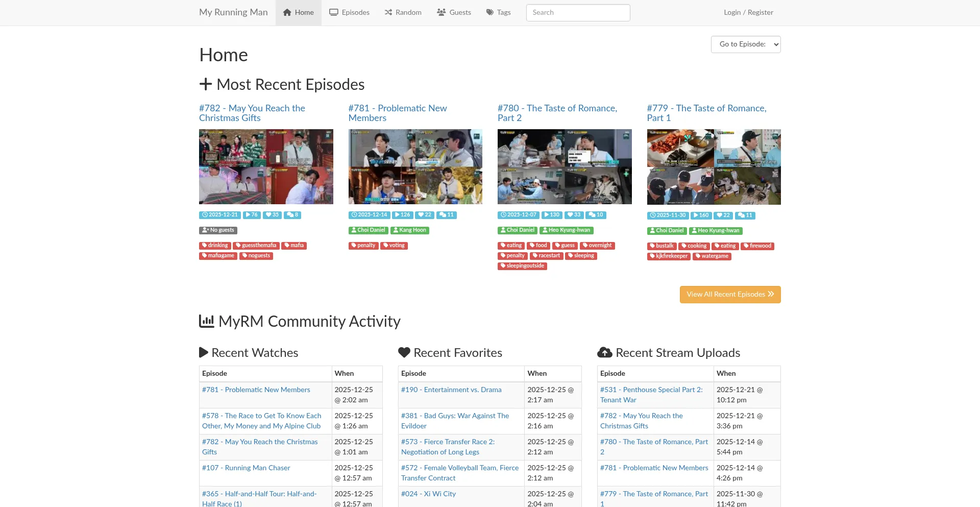Click the thumbnail image of episode #782

click(266, 166)
